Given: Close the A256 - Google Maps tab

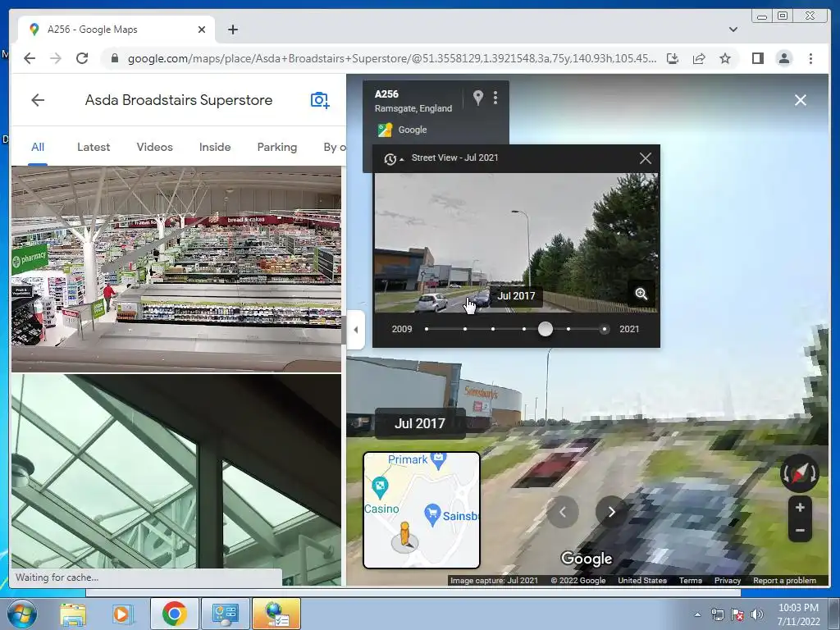Looking at the screenshot, I should (202, 30).
